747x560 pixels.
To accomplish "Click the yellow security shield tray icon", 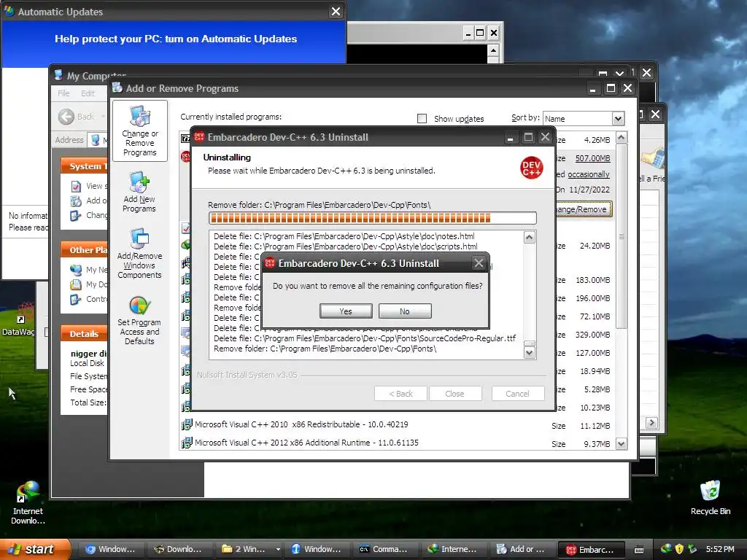I will [679, 549].
